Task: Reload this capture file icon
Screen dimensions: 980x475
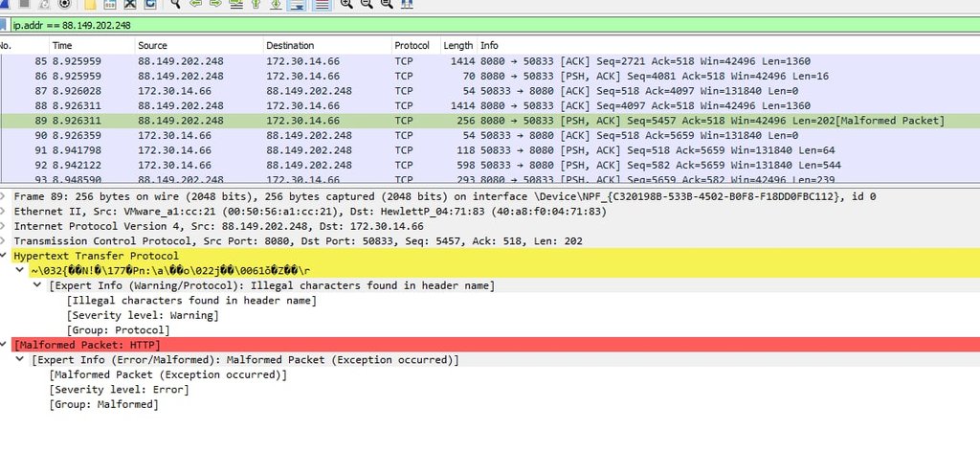Action: point(150,3)
